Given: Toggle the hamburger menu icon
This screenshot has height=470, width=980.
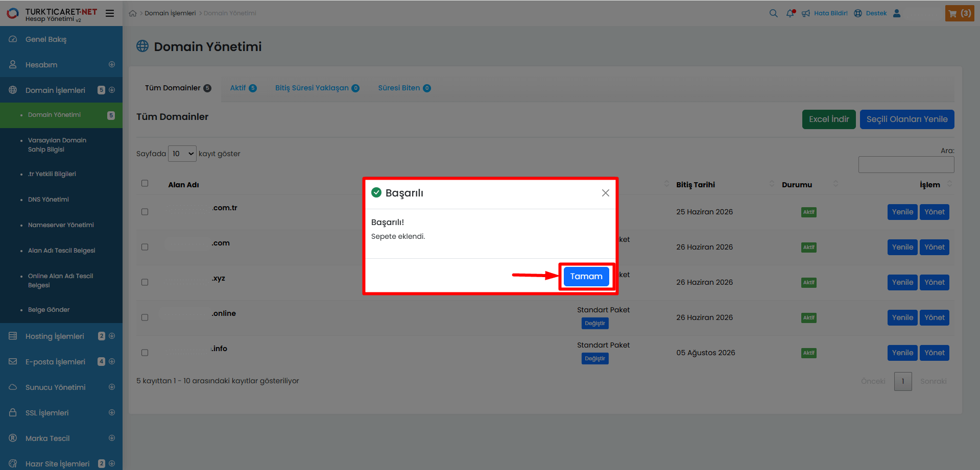Looking at the screenshot, I should tap(110, 13).
